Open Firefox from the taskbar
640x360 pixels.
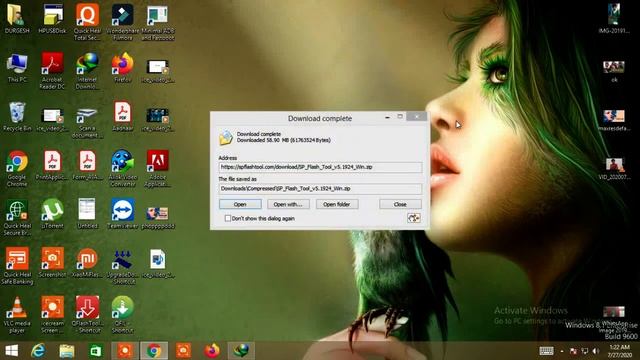click(x=212, y=351)
